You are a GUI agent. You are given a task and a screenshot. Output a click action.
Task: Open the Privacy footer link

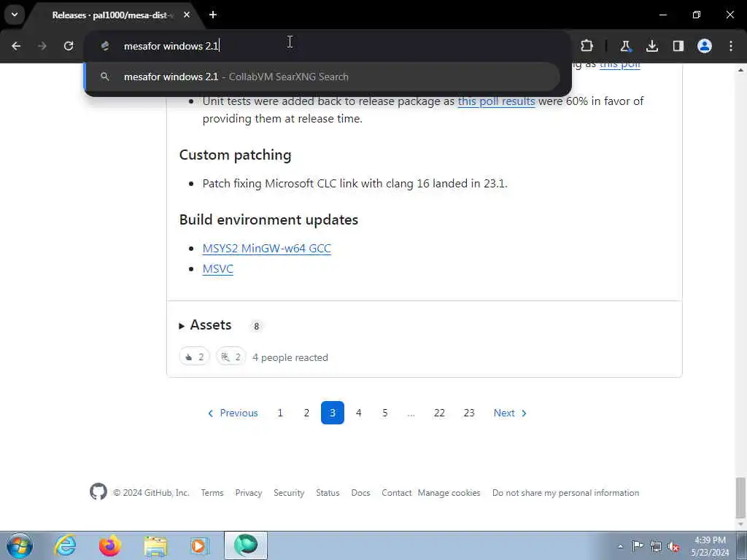(x=249, y=493)
